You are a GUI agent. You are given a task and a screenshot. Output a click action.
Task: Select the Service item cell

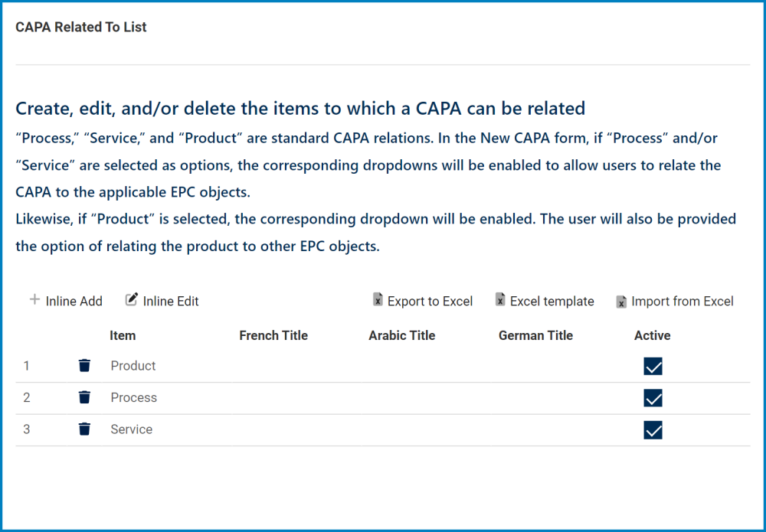pos(132,429)
